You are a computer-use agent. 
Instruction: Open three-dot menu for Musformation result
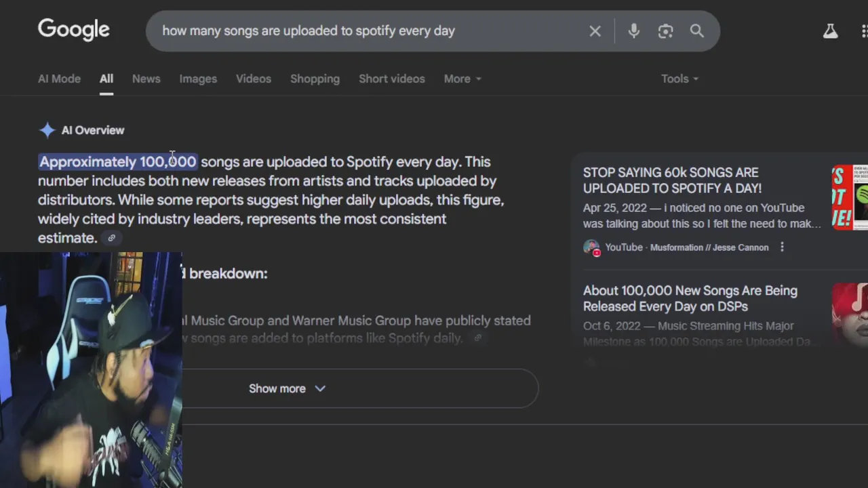click(x=782, y=247)
